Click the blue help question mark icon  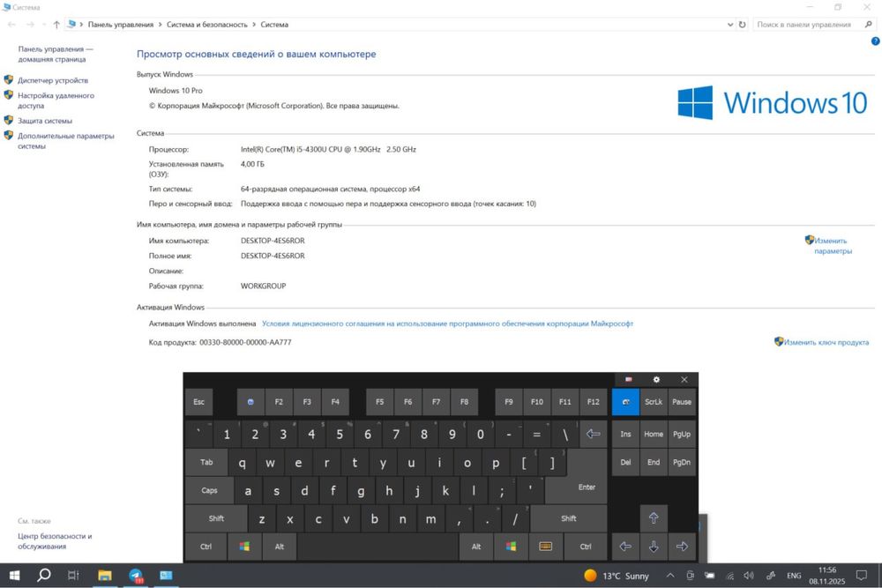(x=875, y=41)
